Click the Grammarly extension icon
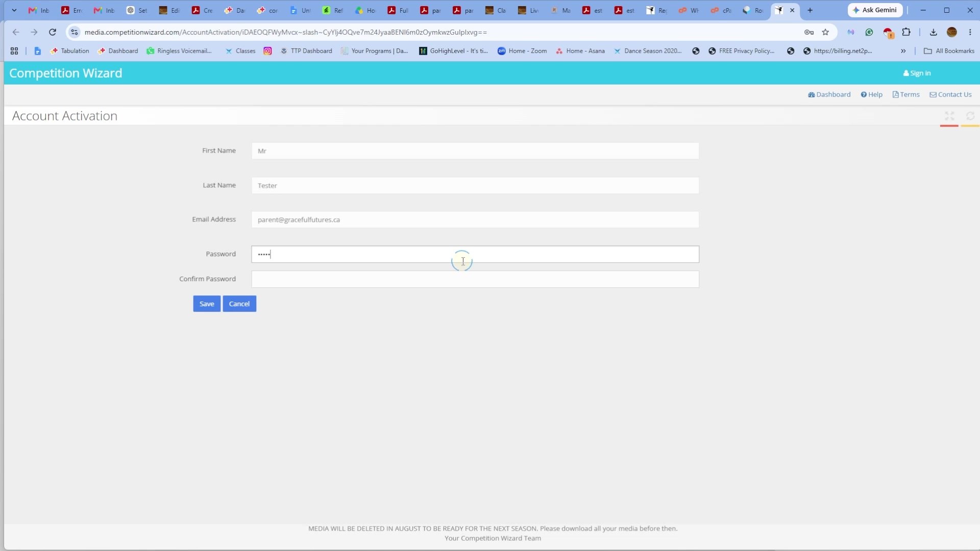The height and width of the screenshot is (551, 980). (869, 32)
